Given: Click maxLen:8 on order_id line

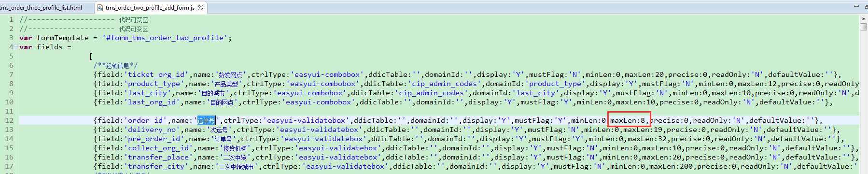Looking at the screenshot, I should click(x=628, y=120).
